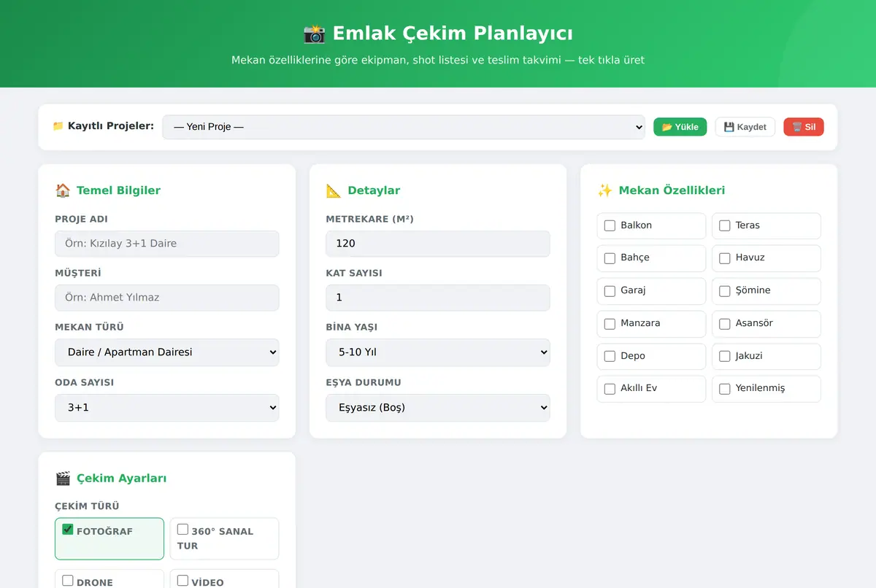
Task: Expand the Eşya Durumu dropdown
Action: 438,408
